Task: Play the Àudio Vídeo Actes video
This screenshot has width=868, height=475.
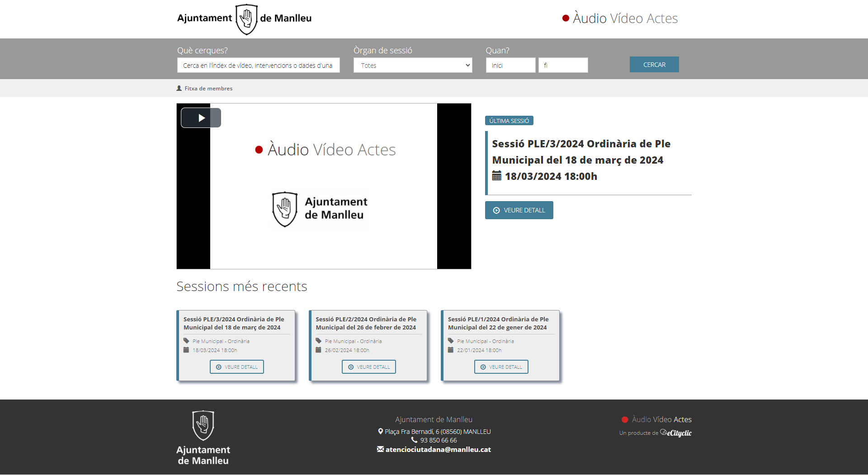Action: (201, 118)
